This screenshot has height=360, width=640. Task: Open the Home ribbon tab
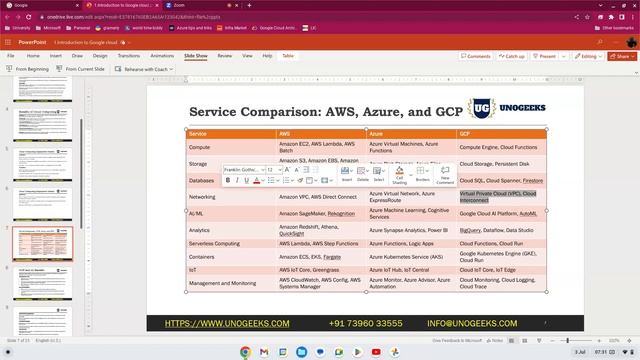[33, 56]
